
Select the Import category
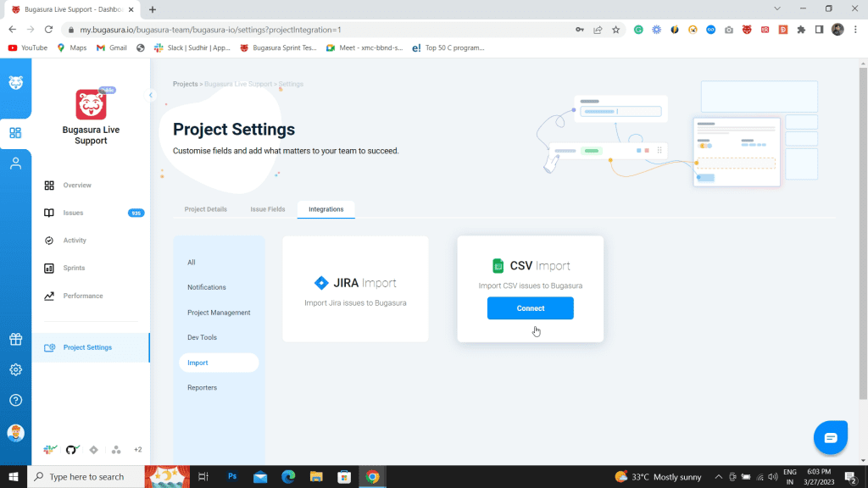click(x=219, y=363)
